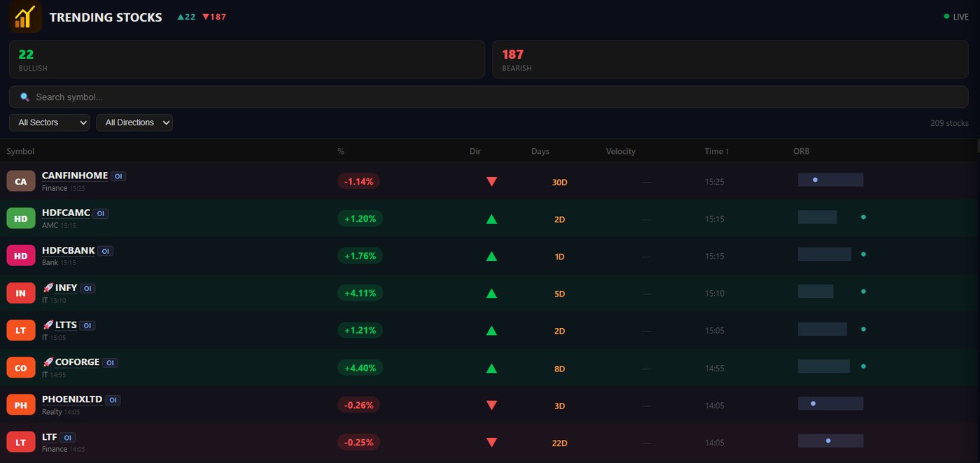The width and height of the screenshot is (980, 463).
Task: Sort by the Time column header
Action: point(717,151)
